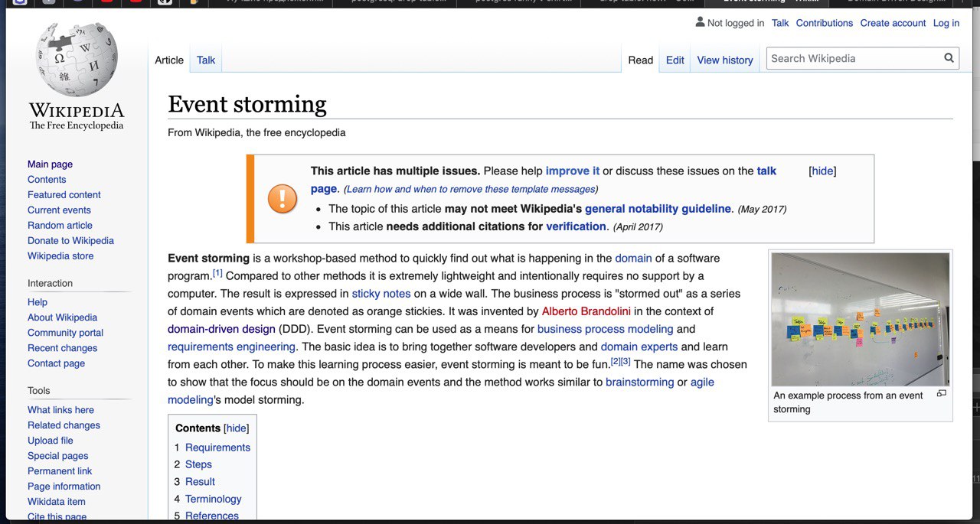Select the Read tab

tap(641, 60)
